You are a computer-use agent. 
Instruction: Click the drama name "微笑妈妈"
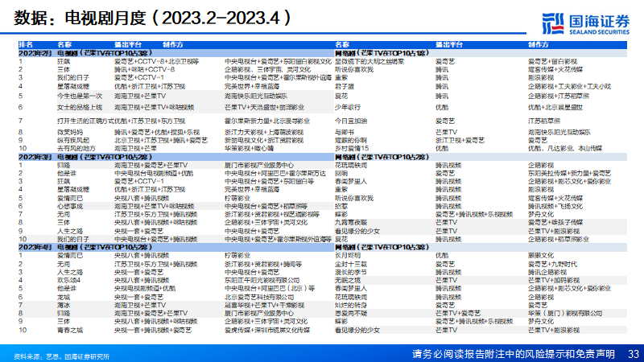click(x=70, y=132)
